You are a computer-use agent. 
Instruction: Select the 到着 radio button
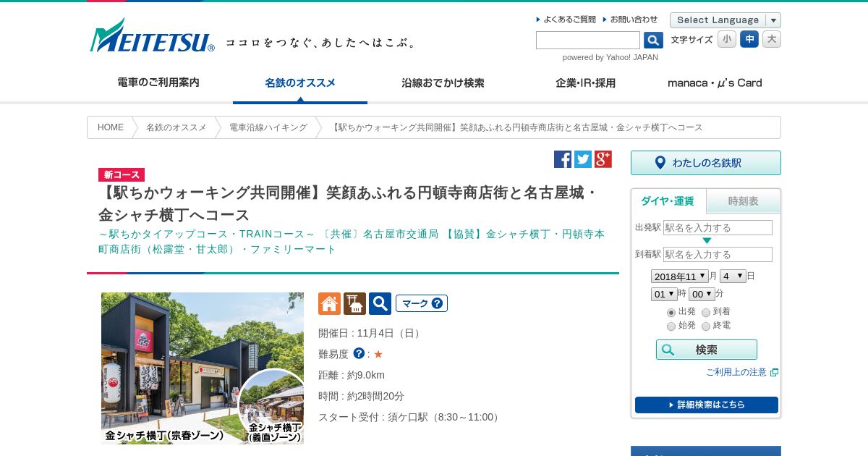(706, 313)
